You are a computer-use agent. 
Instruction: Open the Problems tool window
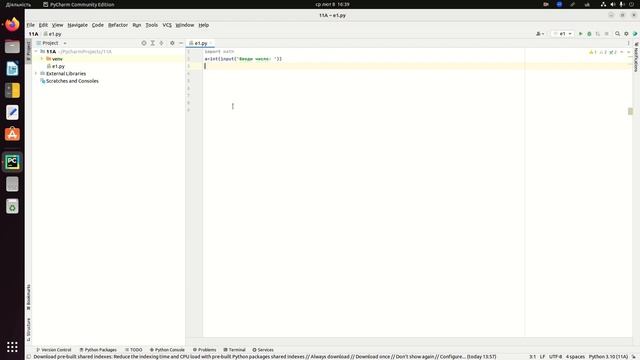[x=204, y=350]
